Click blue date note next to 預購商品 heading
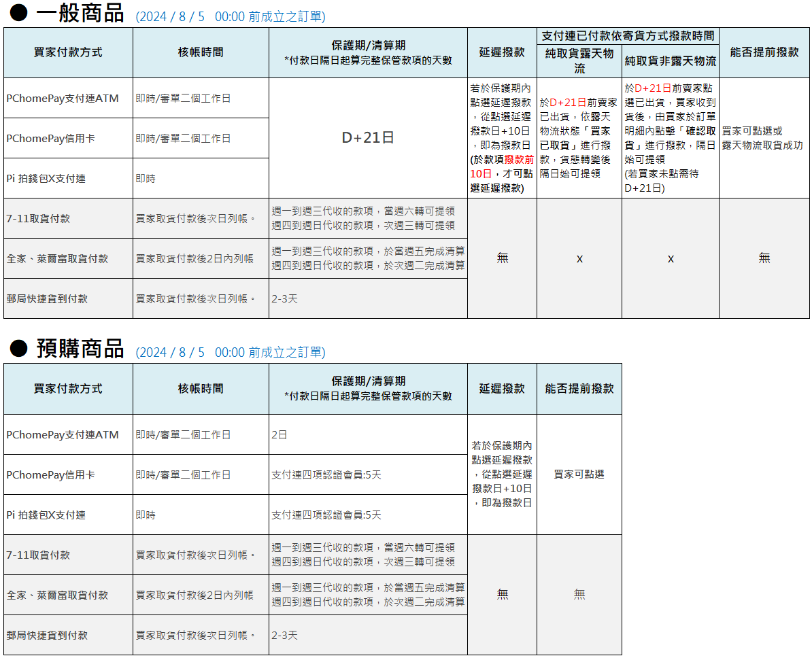 [231, 352]
